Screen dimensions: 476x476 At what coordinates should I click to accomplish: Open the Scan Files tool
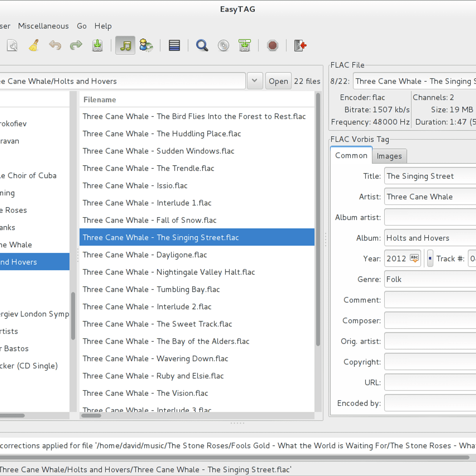pos(12,46)
